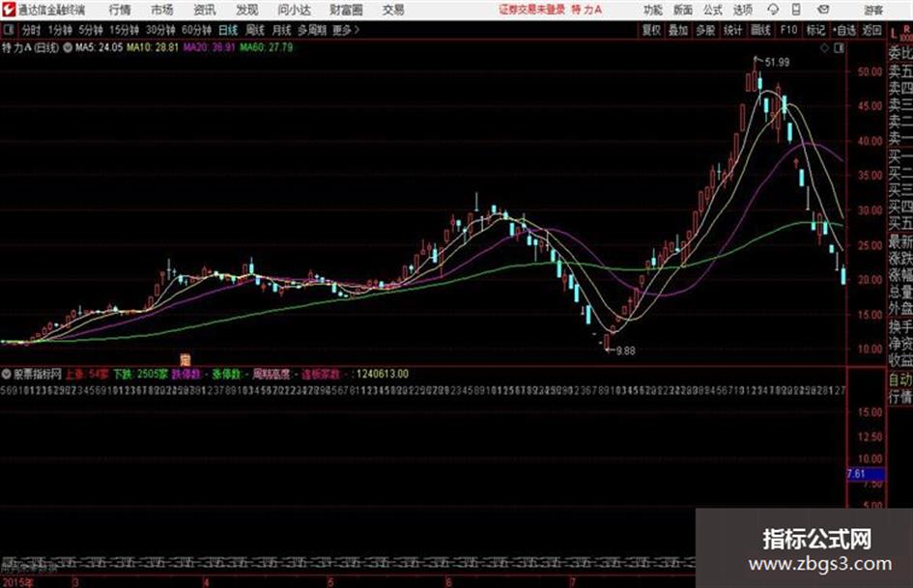Click the 9.88 low price marker
The width and height of the screenshot is (913, 588).
click(x=625, y=351)
